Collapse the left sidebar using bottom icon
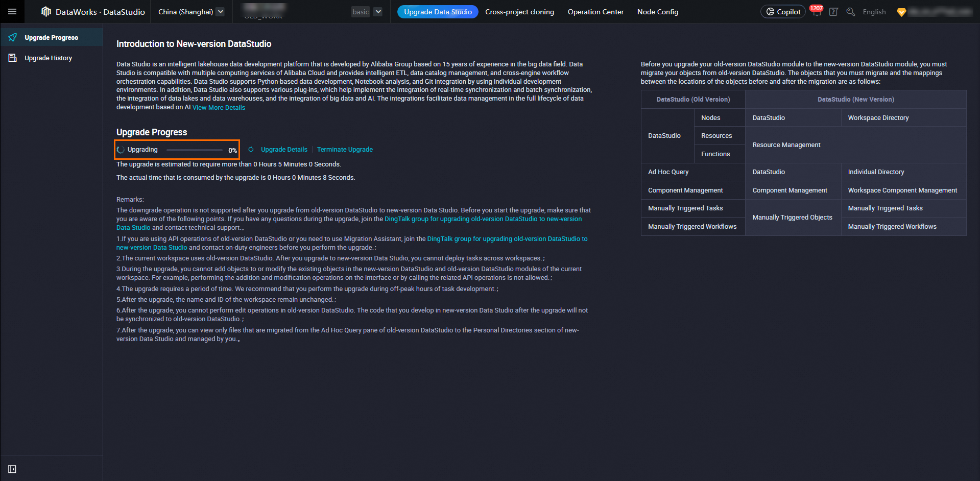The image size is (980, 481). (x=12, y=469)
